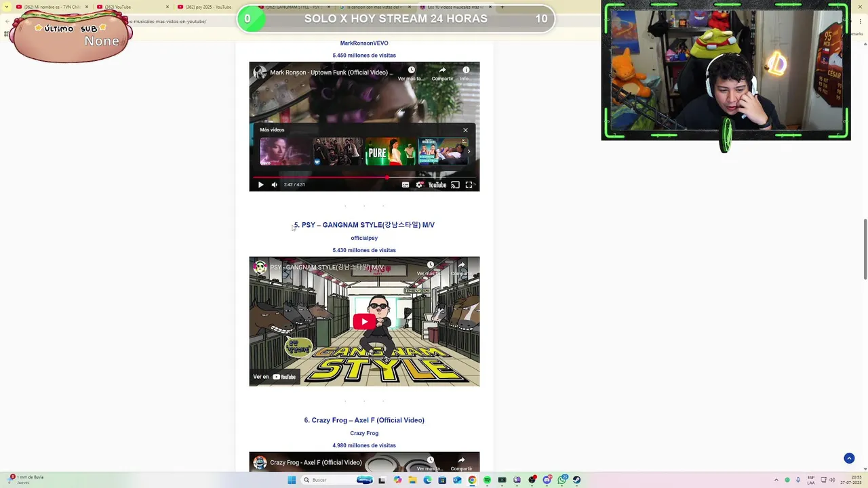Screen dimensions: 868x488
Task: Open the Michael Jackson Vevo suggested thumbnail
Action: click(285, 152)
